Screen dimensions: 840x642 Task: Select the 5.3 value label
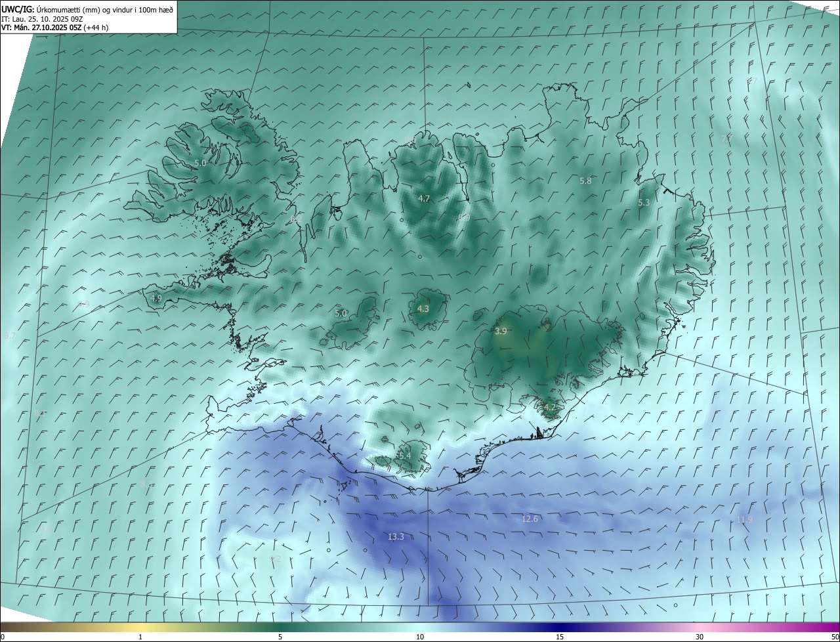644,203
